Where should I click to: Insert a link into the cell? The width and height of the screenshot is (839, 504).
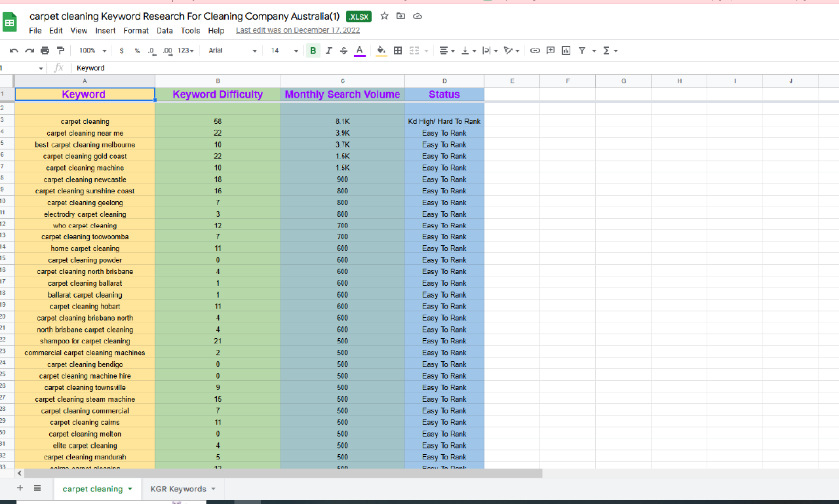tap(535, 50)
